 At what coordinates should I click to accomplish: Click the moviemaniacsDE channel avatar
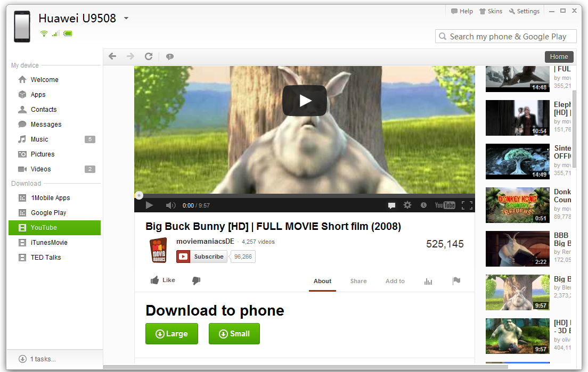tap(159, 250)
